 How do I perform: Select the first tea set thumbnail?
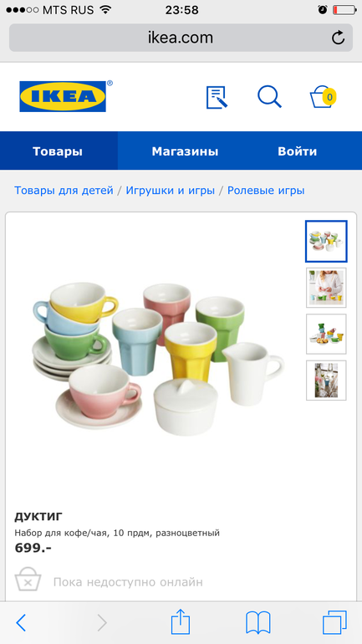pos(326,242)
